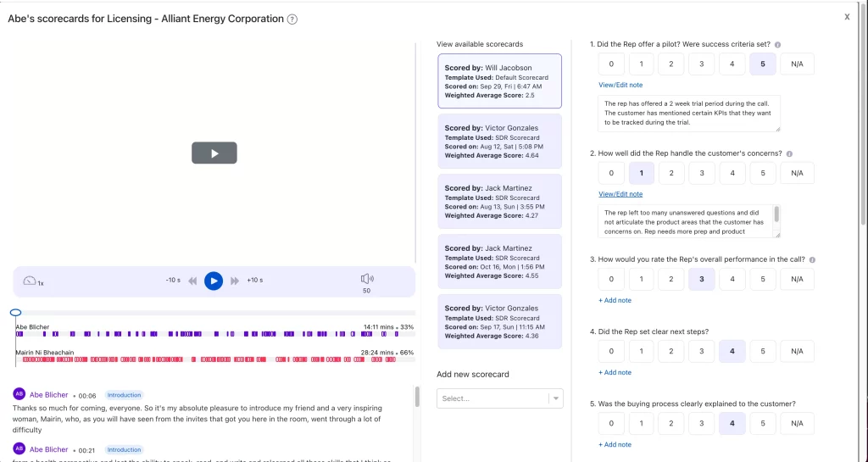
Task: Mark question 2 concerns as N/A
Action: click(797, 173)
